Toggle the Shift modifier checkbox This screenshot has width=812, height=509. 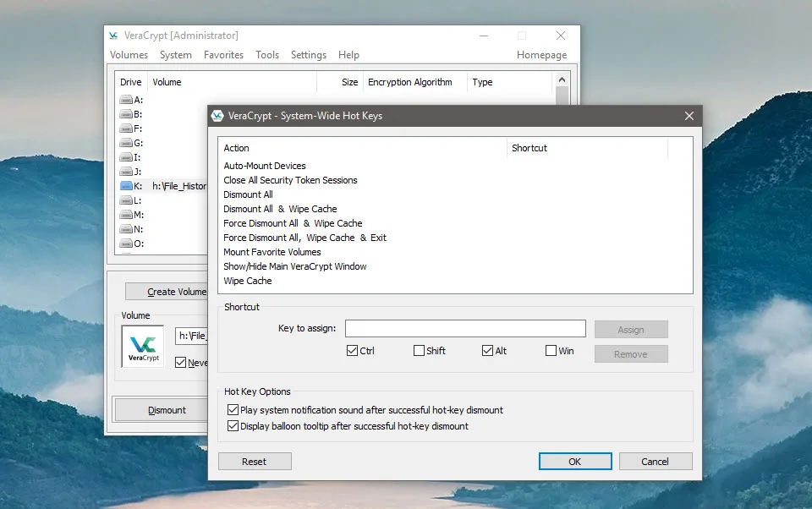click(419, 351)
